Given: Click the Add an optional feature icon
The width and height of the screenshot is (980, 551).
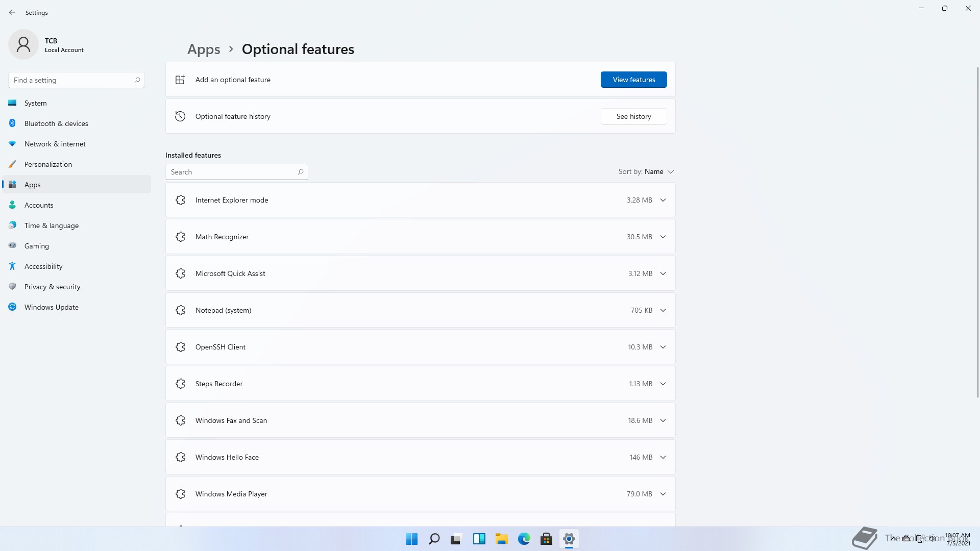Looking at the screenshot, I should [180, 80].
